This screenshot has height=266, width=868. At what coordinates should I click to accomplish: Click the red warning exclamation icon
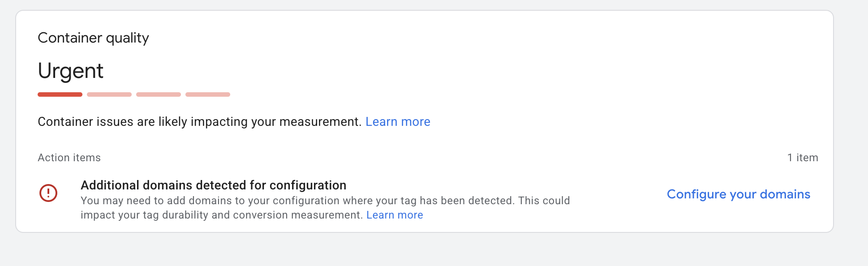pyautogui.click(x=48, y=193)
